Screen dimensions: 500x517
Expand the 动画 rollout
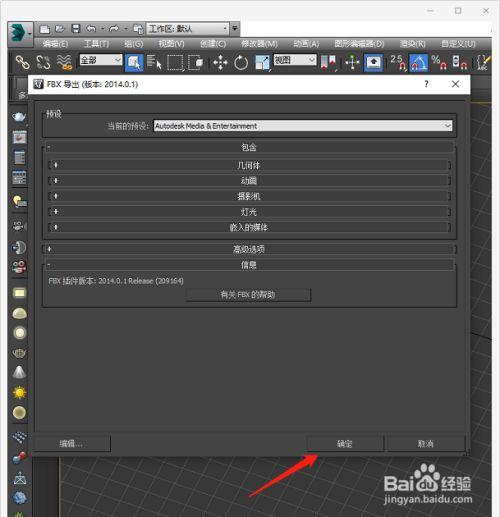tap(249, 181)
